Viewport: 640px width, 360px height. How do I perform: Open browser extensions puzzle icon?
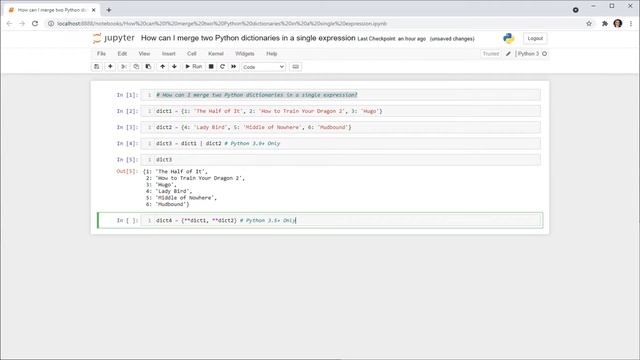click(604, 24)
